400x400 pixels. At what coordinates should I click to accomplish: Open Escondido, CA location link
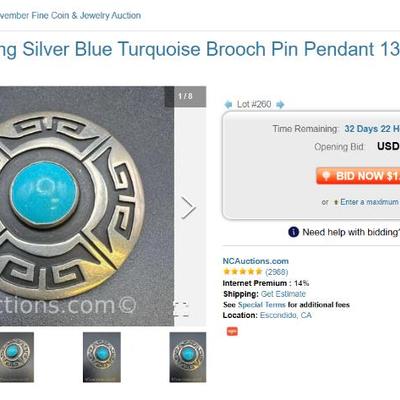click(x=286, y=315)
